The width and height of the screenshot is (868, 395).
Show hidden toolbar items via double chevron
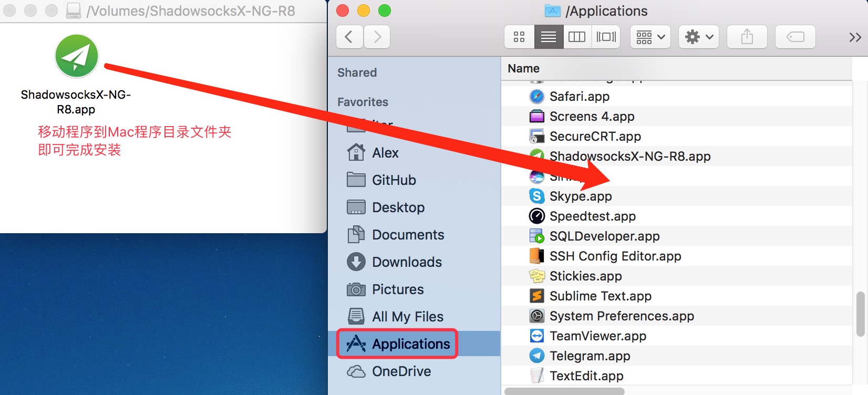(855, 37)
